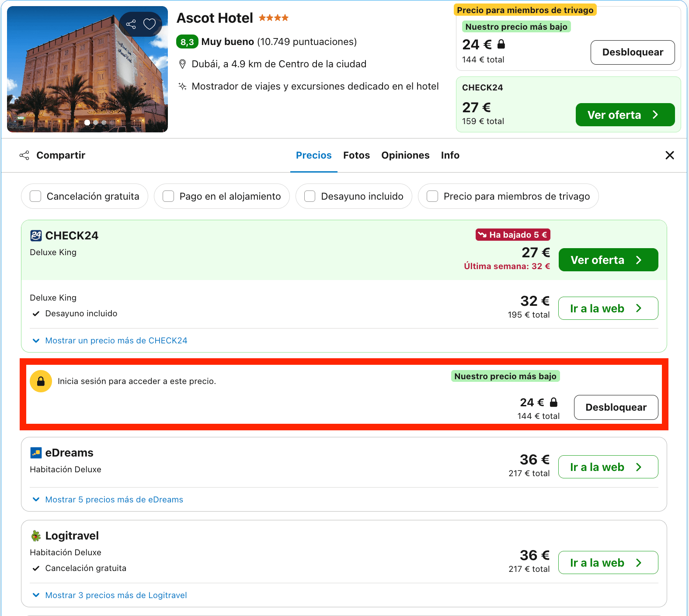The height and width of the screenshot is (616, 689).
Task: Click the 8,3 rating badge
Action: click(187, 42)
